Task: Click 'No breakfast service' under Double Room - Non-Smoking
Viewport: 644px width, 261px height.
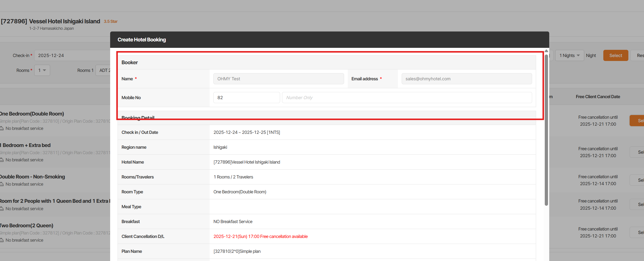Action: click(x=24, y=184)
